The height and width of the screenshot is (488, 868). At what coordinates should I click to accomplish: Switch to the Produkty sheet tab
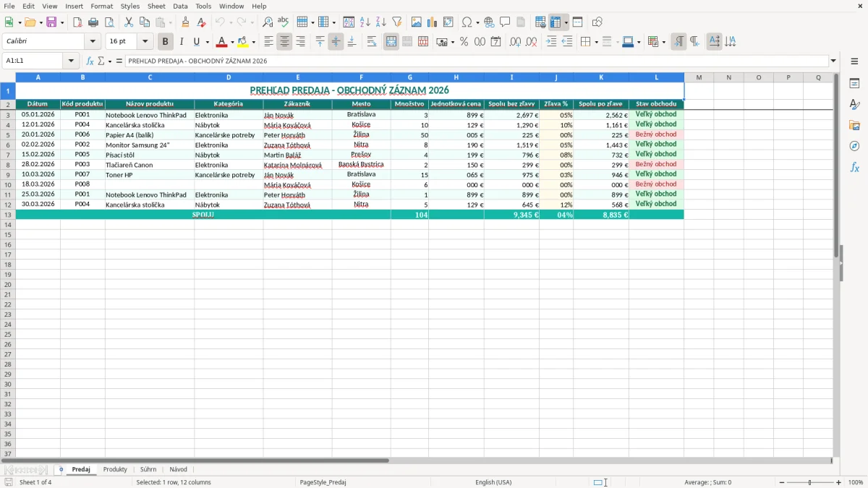(115, 469)
